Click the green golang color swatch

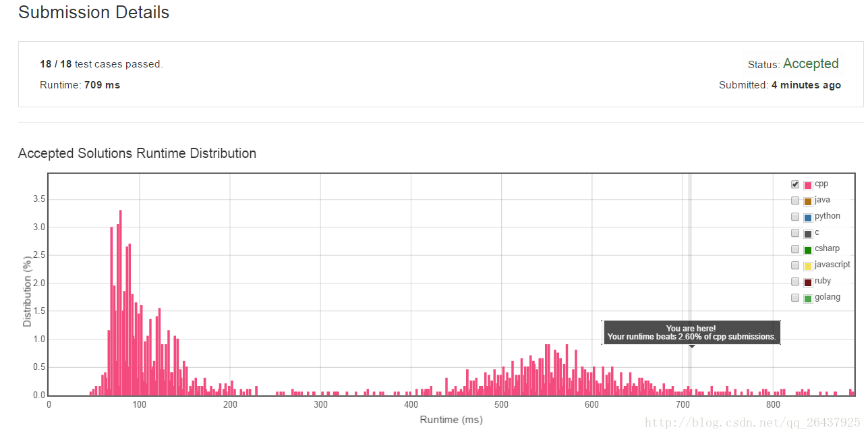808,298
